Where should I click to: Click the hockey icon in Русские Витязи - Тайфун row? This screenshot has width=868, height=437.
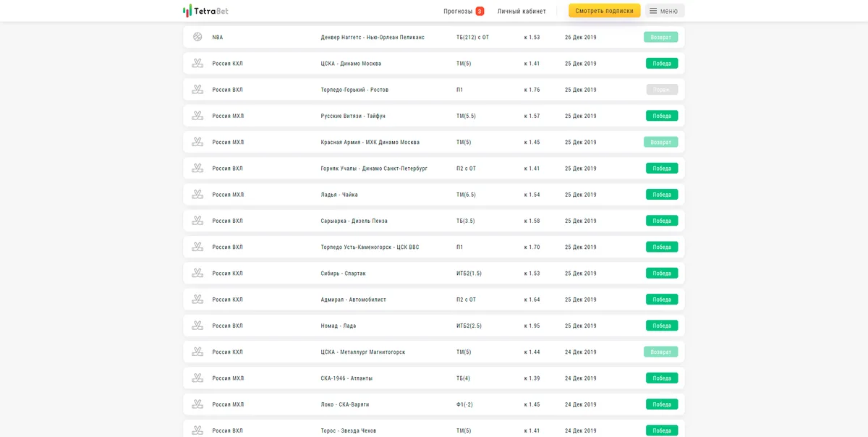(197, 116)
